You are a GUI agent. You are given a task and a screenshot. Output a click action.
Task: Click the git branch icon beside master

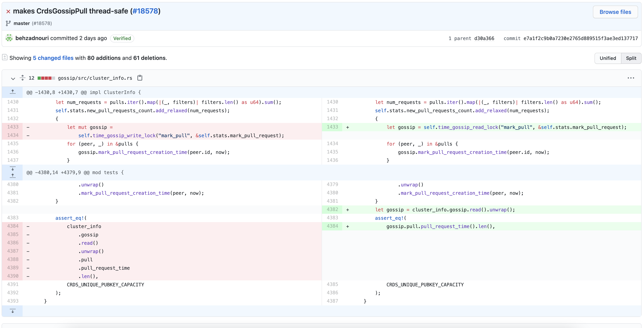point(8,23)
